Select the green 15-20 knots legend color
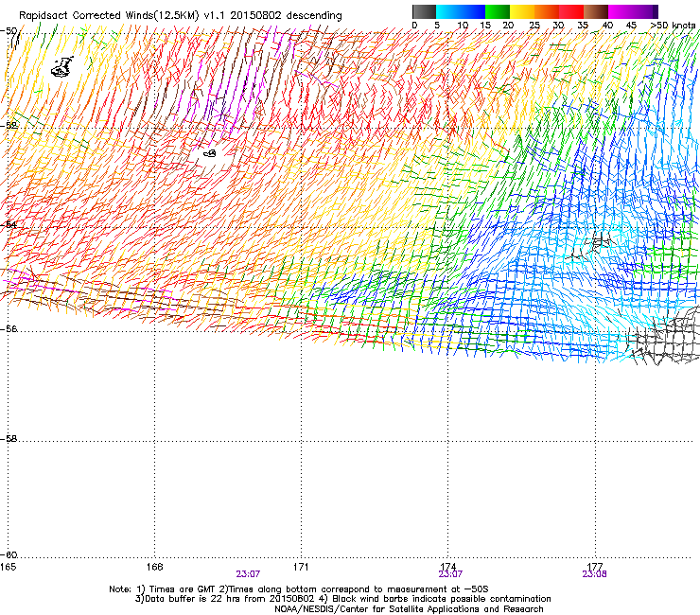 coord(498,11)
